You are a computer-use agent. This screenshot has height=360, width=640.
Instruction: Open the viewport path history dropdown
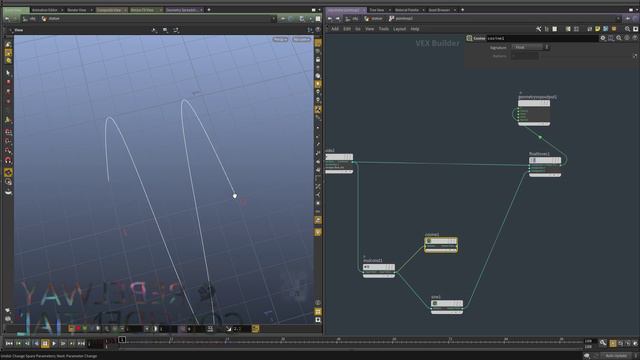coord(273,19)
